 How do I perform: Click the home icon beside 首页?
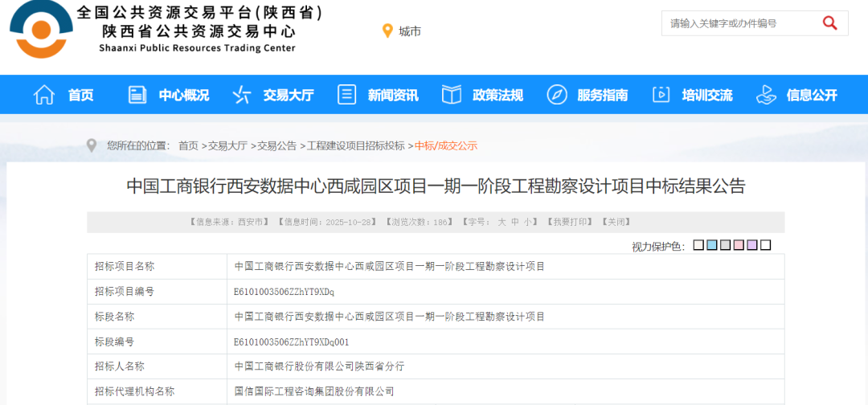44,95
